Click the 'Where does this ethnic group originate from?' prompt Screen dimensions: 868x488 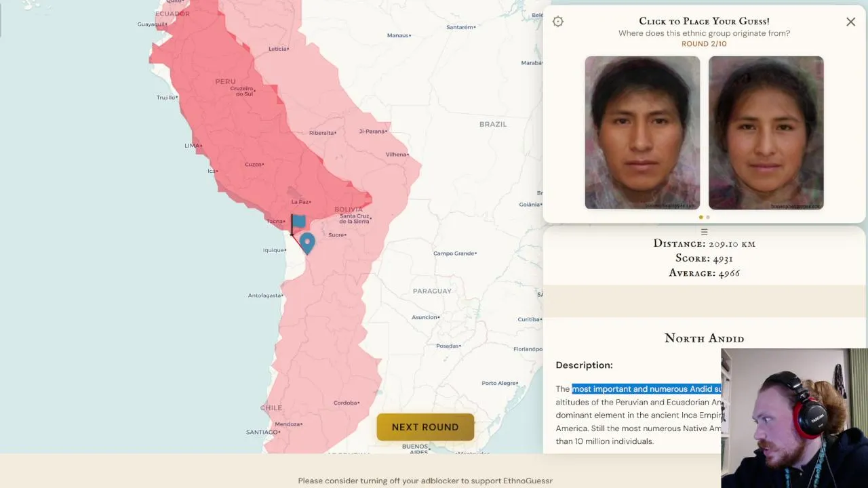(x=704, y=33)
